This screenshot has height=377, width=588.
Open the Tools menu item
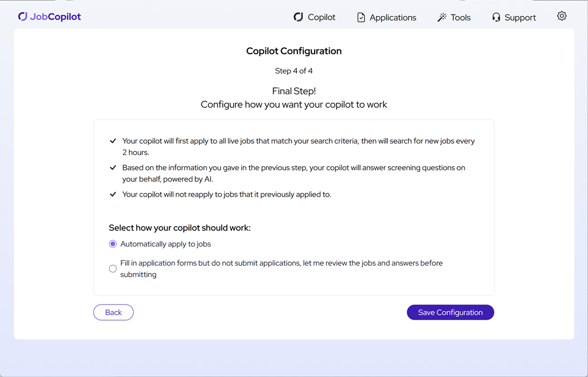tap(454, 18)
